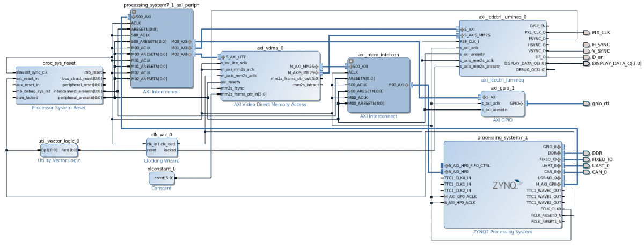Image resolution: width=644 pixels, height=249 pixels.
Task: Click the PIX_CLK output port symbol
Action: tap(586, 32)
